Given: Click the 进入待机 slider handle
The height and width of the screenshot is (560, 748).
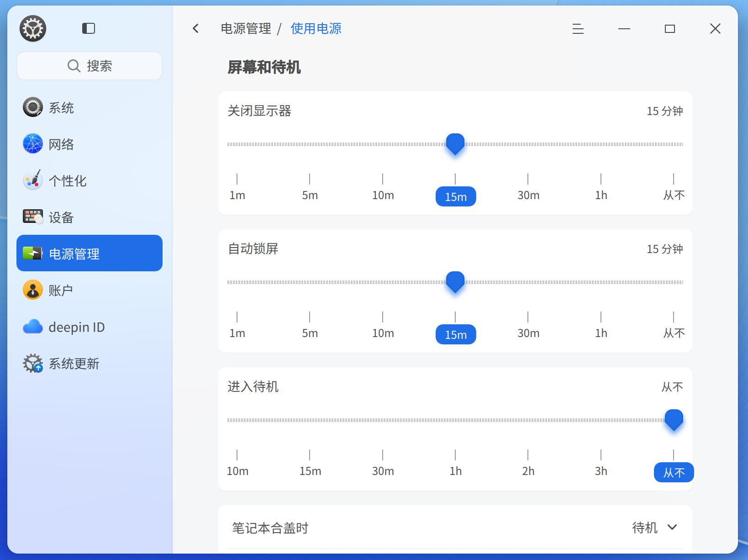Looking at the screenshot, I should tap(674, 420).
